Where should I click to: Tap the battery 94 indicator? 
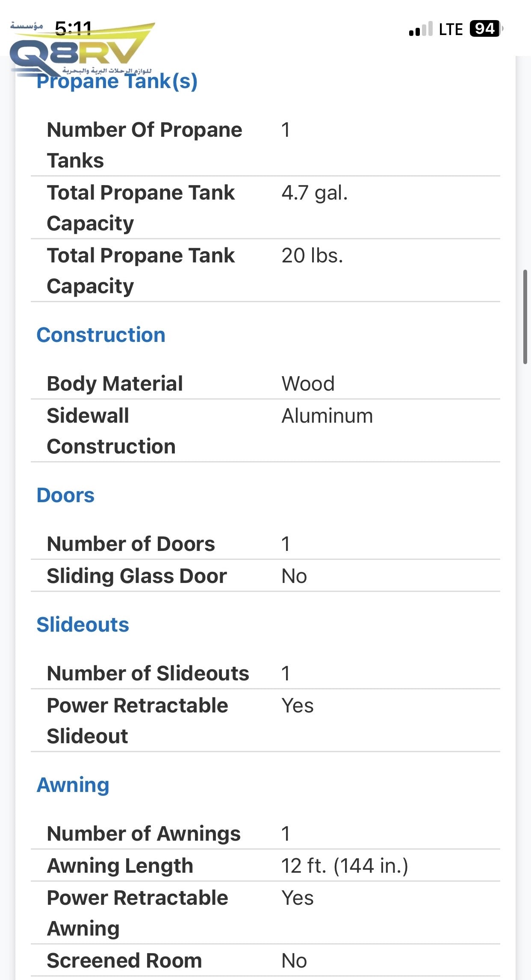coord(485,29)
